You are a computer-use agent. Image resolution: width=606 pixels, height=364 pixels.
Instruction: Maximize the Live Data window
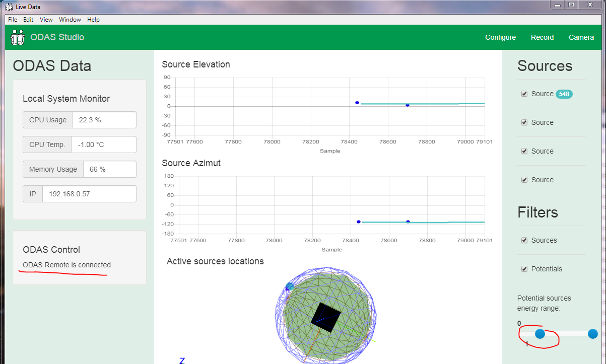[x=571, y=5]
